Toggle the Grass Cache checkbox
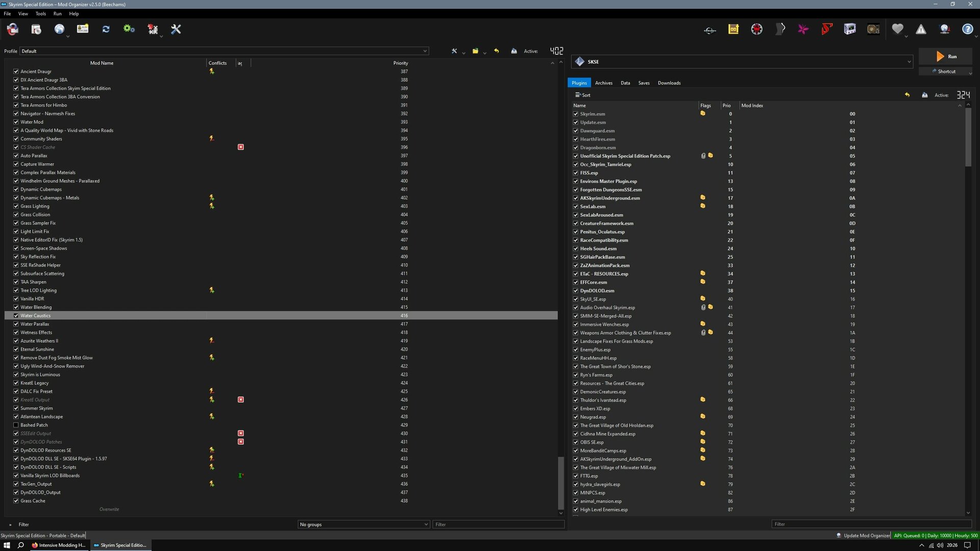Screen dimensions: 980x551 (x=16, y=501)
